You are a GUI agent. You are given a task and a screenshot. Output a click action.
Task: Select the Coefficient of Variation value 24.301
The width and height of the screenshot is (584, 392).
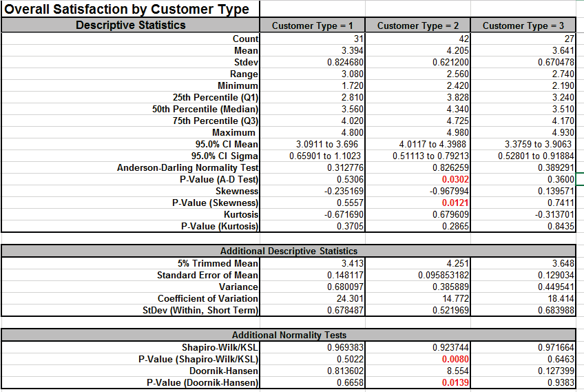(x=313, y=298)
